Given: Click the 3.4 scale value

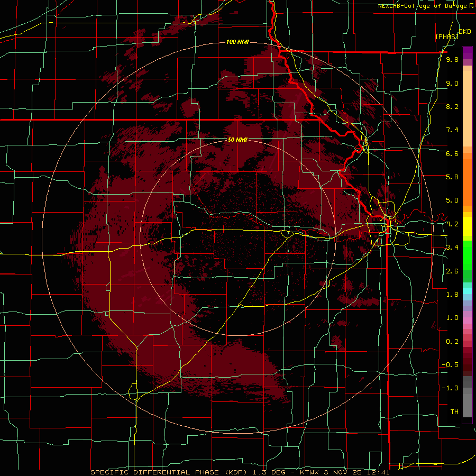Looking at the screenshot, I should pos(452,248).
